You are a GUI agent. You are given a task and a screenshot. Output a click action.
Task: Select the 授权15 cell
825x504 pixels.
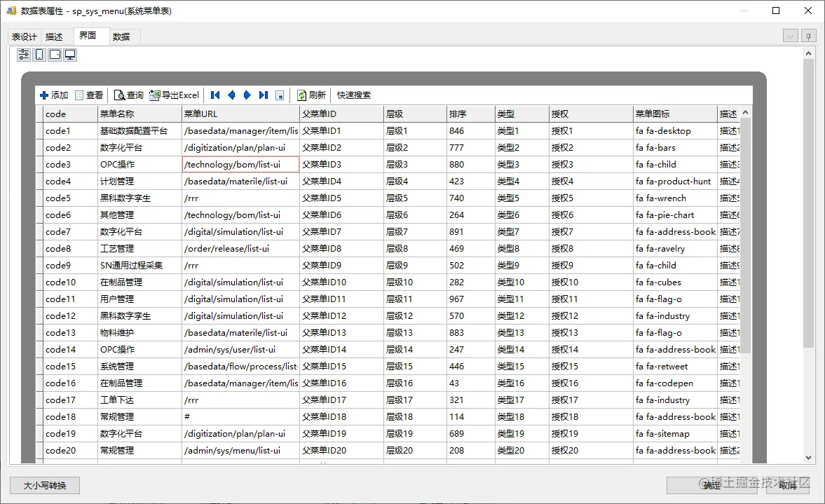[592, 367]
